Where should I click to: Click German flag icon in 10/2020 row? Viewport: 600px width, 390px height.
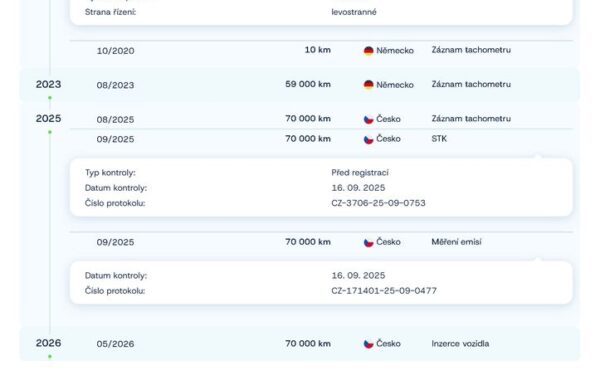coord(368,51)
